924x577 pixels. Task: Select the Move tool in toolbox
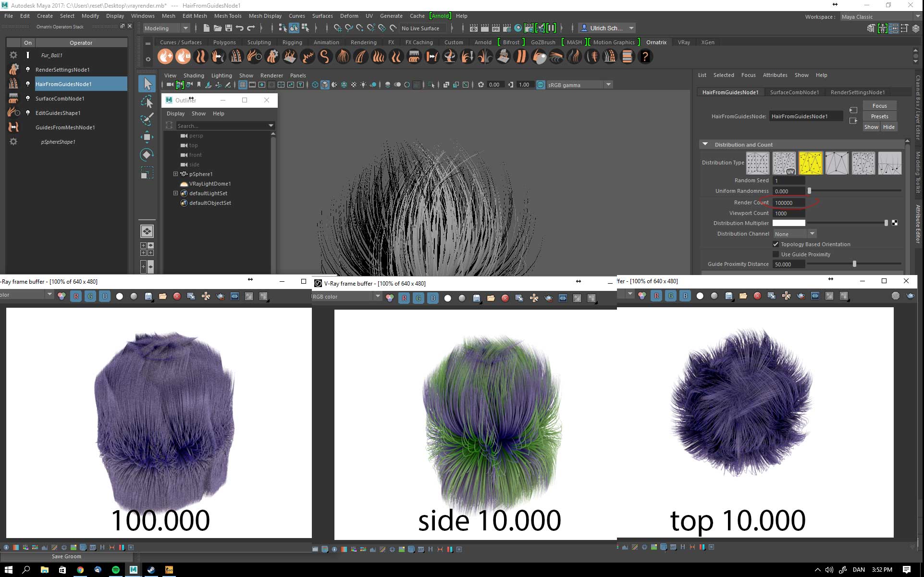pos(147,137)
